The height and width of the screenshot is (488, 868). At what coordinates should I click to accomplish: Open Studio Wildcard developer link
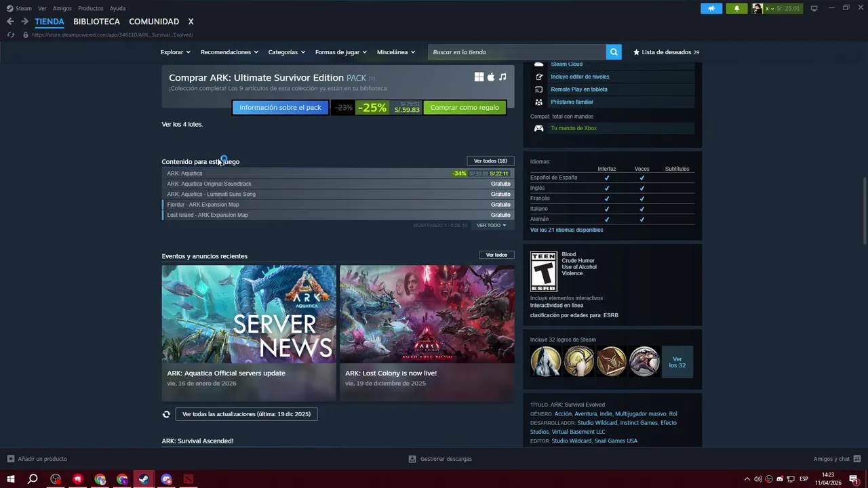(x=597, y=423)
